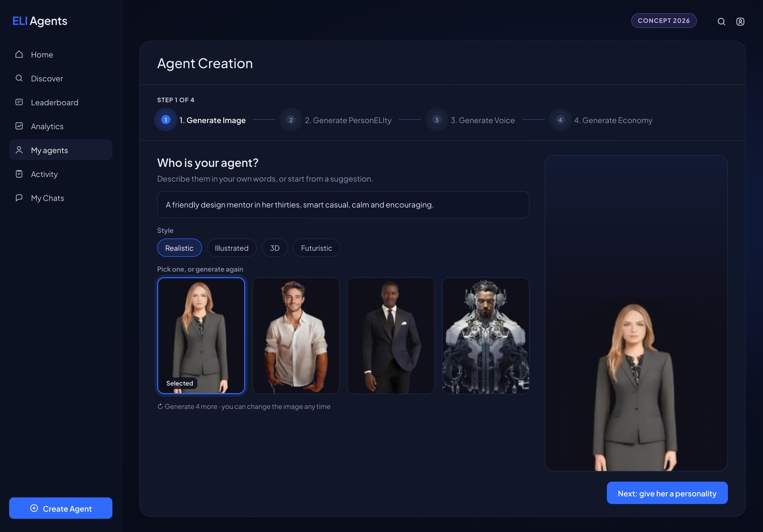Click the Generate 4 more link
This screenshot has width=763, height=532.
[191, 406]
